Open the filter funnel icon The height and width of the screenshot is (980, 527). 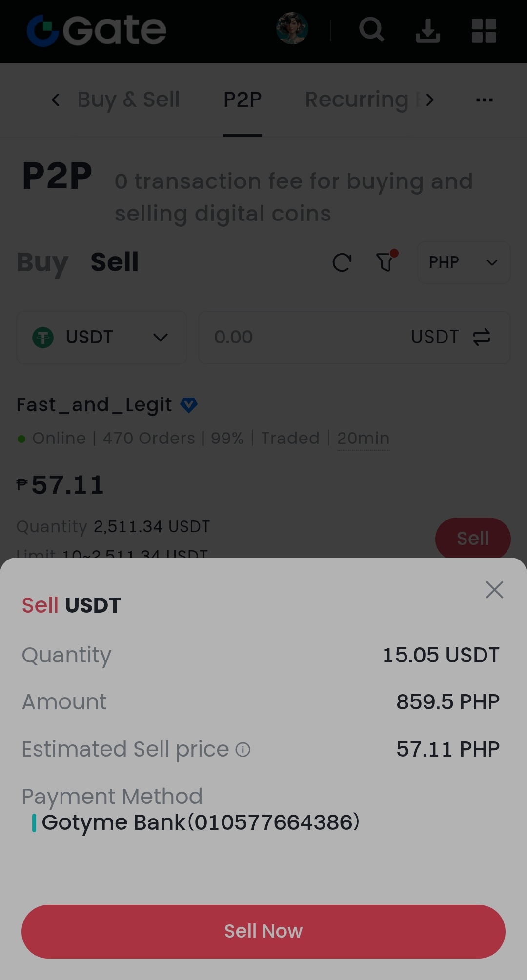(386, 261)
